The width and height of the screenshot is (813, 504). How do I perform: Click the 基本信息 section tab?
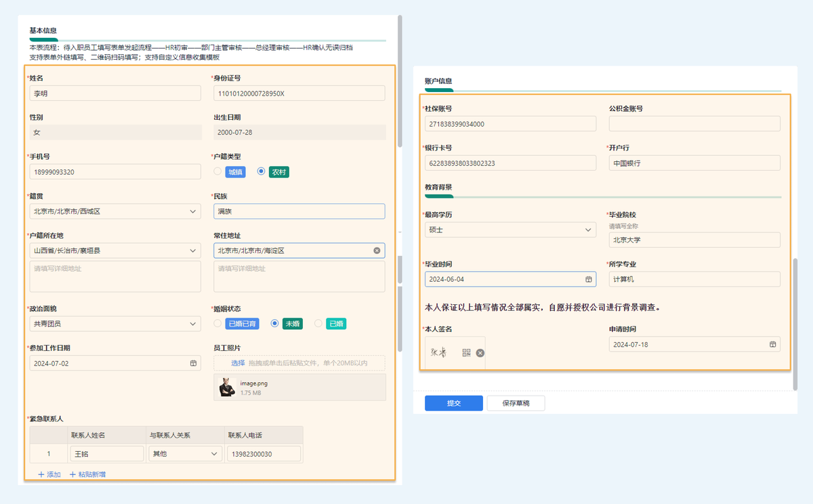[x=43, y=30]
